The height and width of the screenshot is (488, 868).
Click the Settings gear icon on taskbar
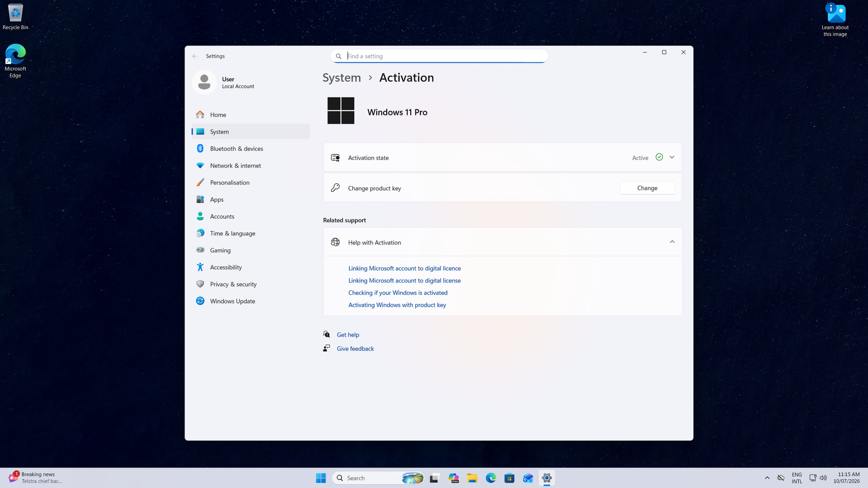coord(547,478)
